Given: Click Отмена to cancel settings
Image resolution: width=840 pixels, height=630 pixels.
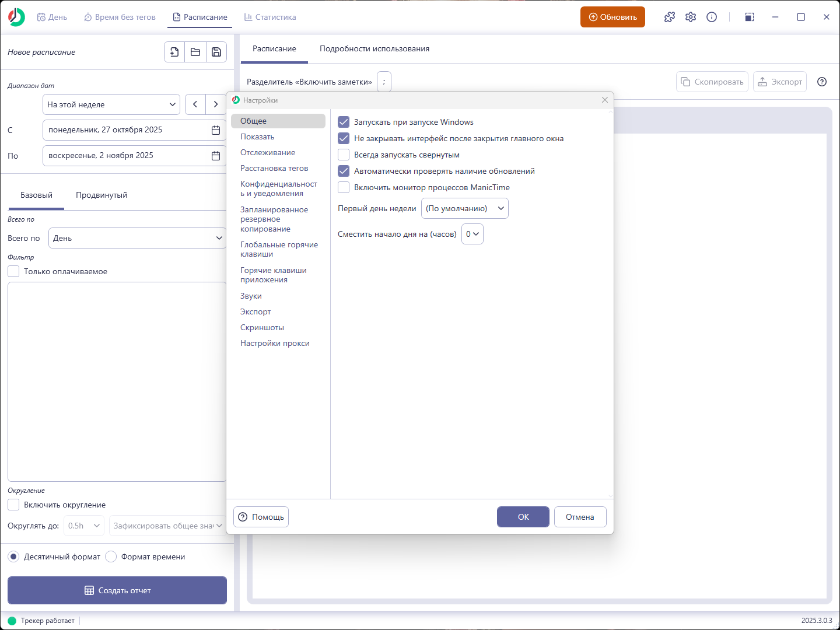Looking at the screenshot, I should tap(580, 517).
